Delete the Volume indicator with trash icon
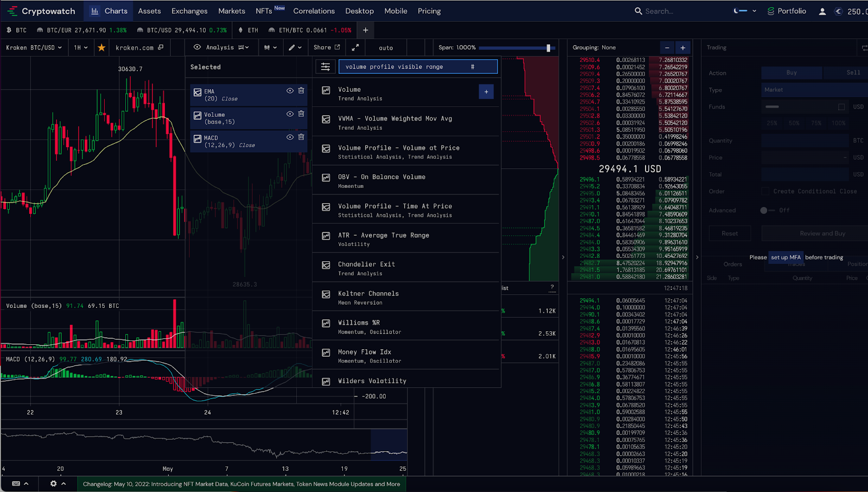 (301, 114)
